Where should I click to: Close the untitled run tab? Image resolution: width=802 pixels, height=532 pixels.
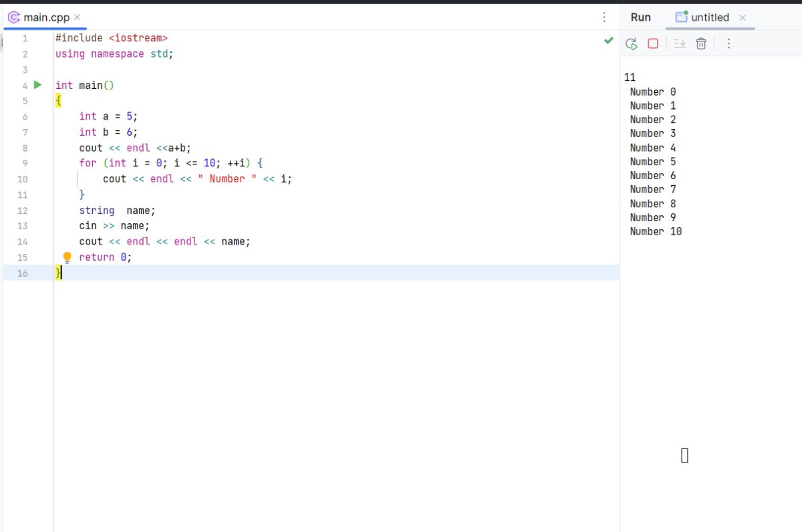743,18
